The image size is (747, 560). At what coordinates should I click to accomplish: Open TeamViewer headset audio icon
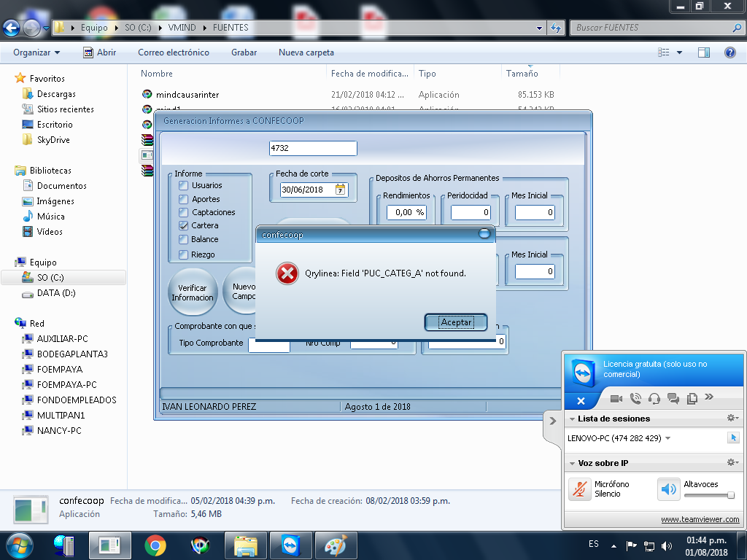[x=654, y=398]
